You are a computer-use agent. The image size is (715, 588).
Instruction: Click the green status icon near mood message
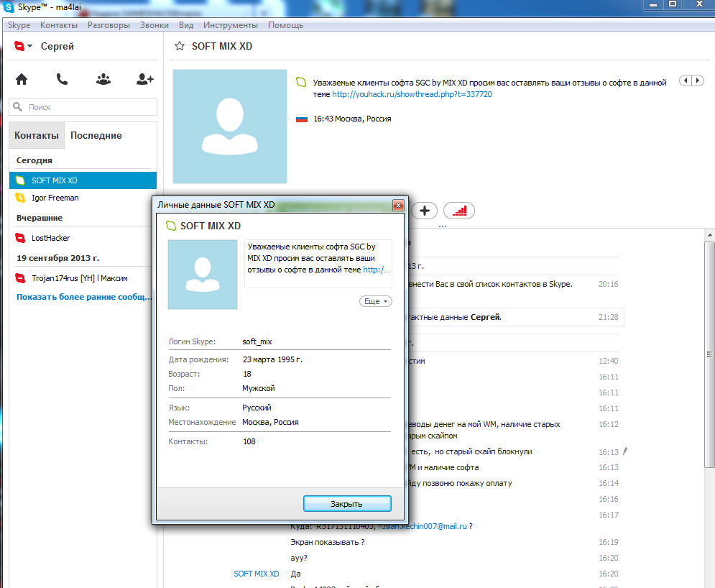301,83
